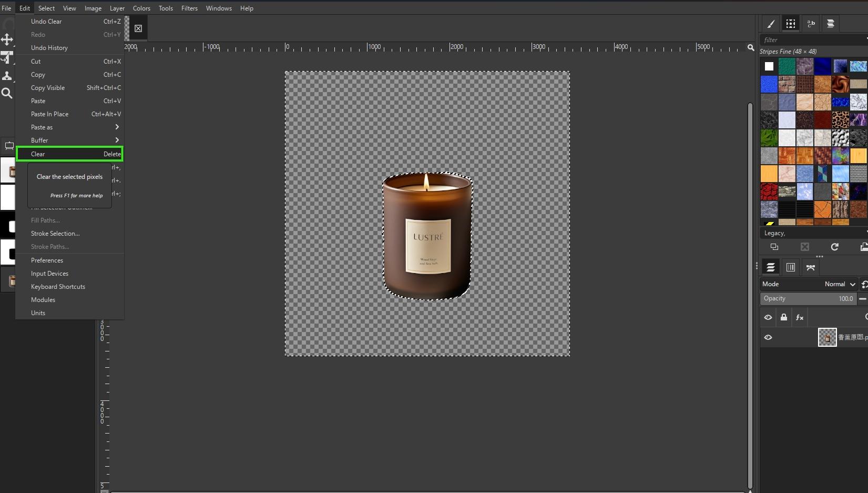Viewport: 868px width, 493px height.
Task: Open the Windows menu
Action: click(x=219, y=8)
